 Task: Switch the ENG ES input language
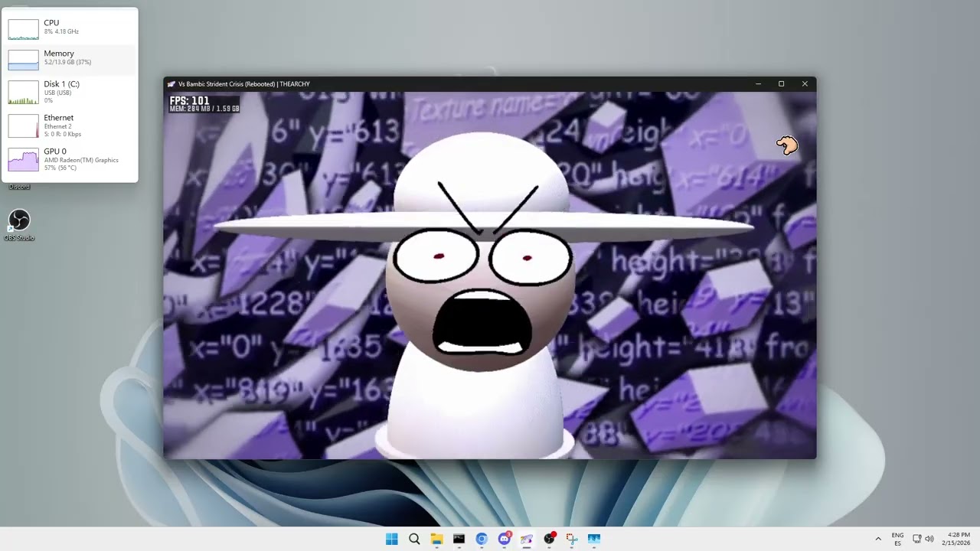(897, 539)
